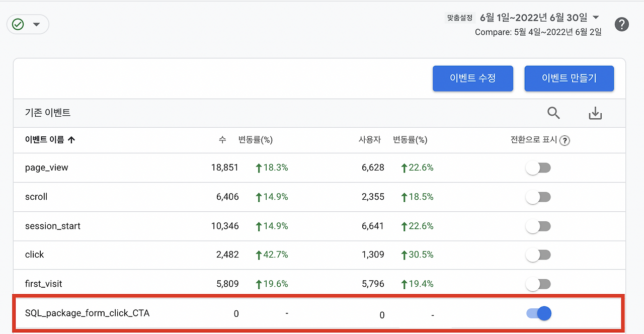
Task: Click the count value 5,809
Action: pos(227,284)
